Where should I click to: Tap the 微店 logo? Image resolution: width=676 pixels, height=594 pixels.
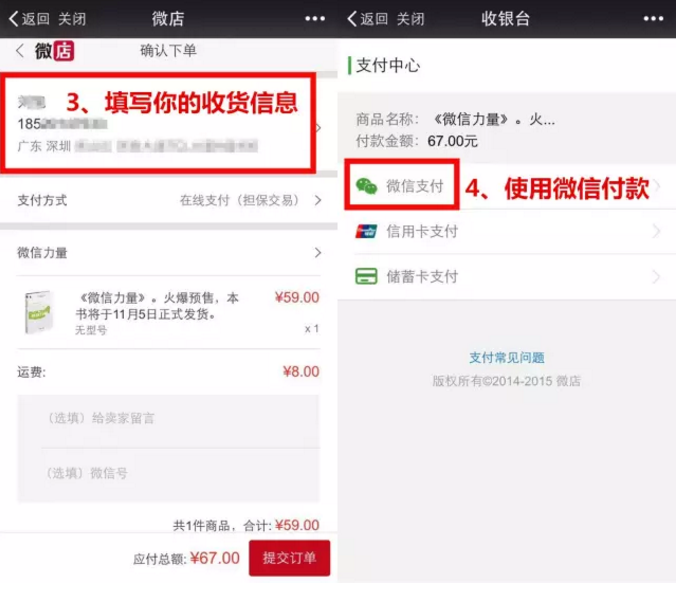point(54,51)
